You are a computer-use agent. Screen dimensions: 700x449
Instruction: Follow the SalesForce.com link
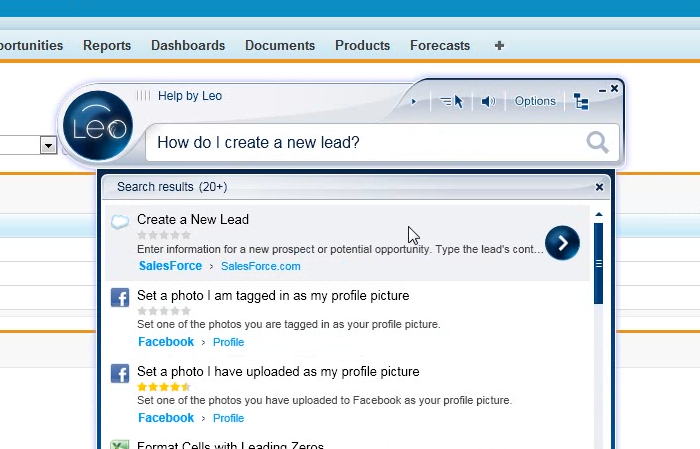pyautogui.click(x=260, y=266)
